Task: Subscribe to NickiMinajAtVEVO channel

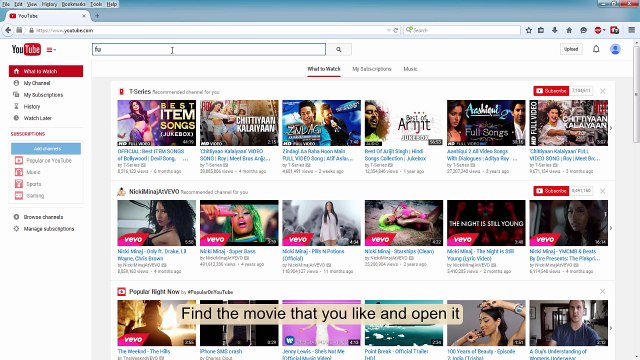Action: click(x=551, y=191)
